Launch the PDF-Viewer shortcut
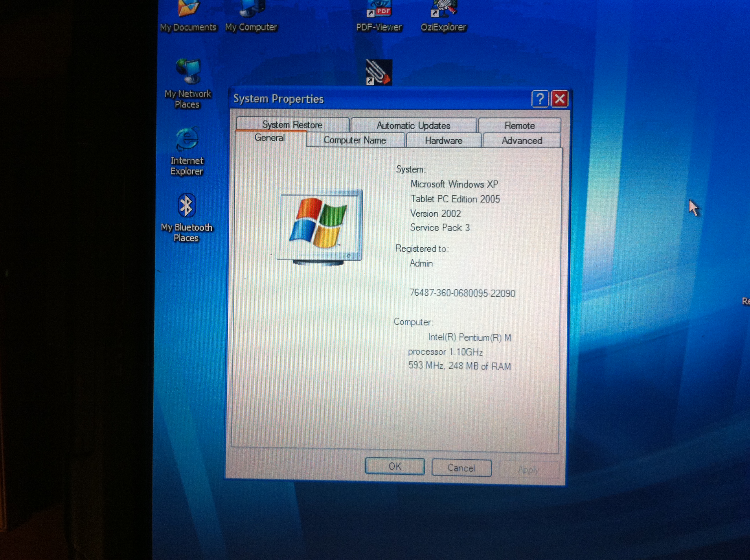 pos(379,10)
